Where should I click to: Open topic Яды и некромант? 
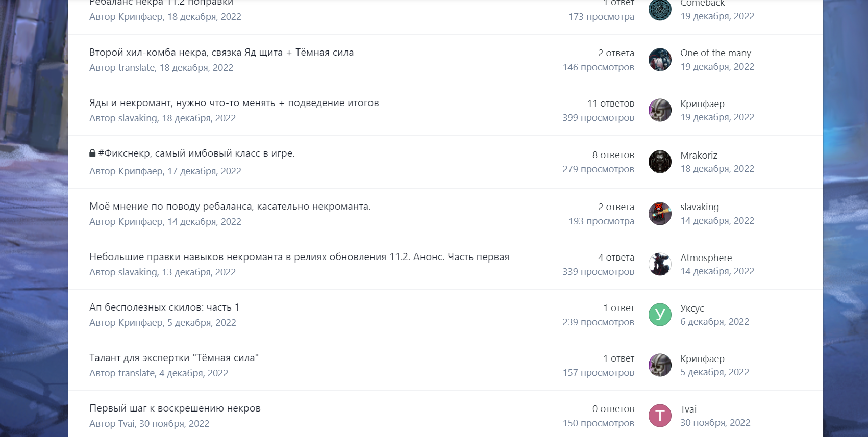coord(234,103)
